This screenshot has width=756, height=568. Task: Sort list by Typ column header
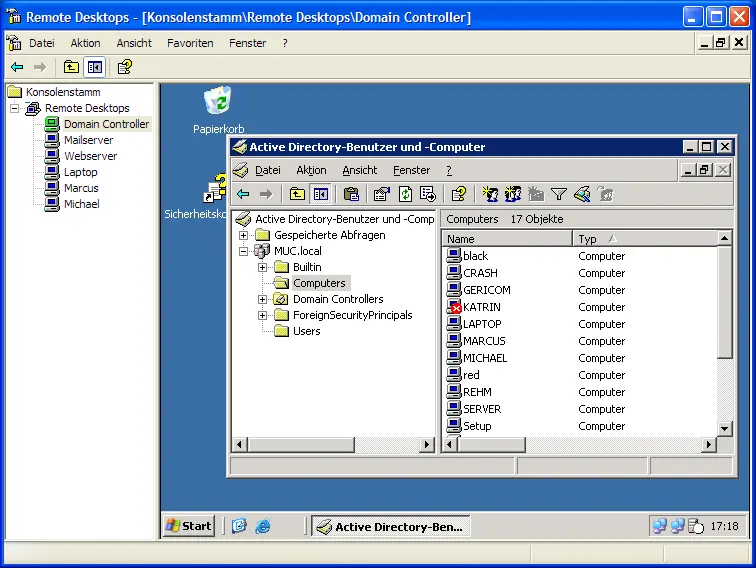click(x=645, y=239)
